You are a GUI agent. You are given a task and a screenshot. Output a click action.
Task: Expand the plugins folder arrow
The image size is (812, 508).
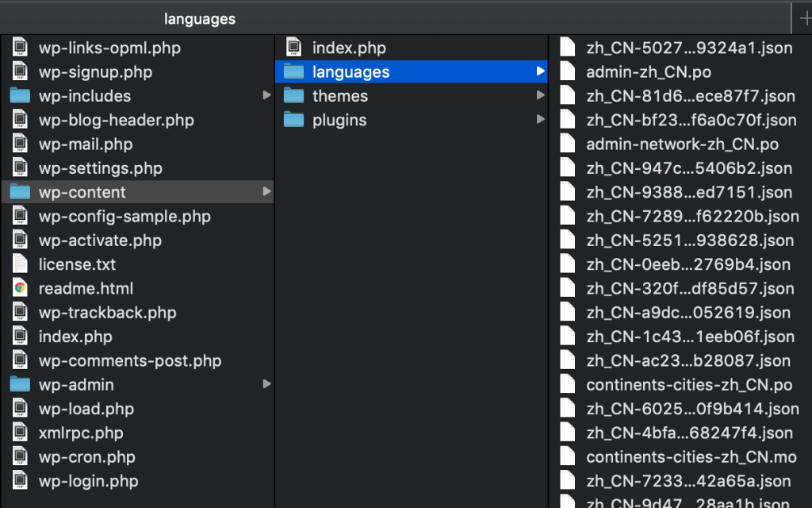(540, 120)
